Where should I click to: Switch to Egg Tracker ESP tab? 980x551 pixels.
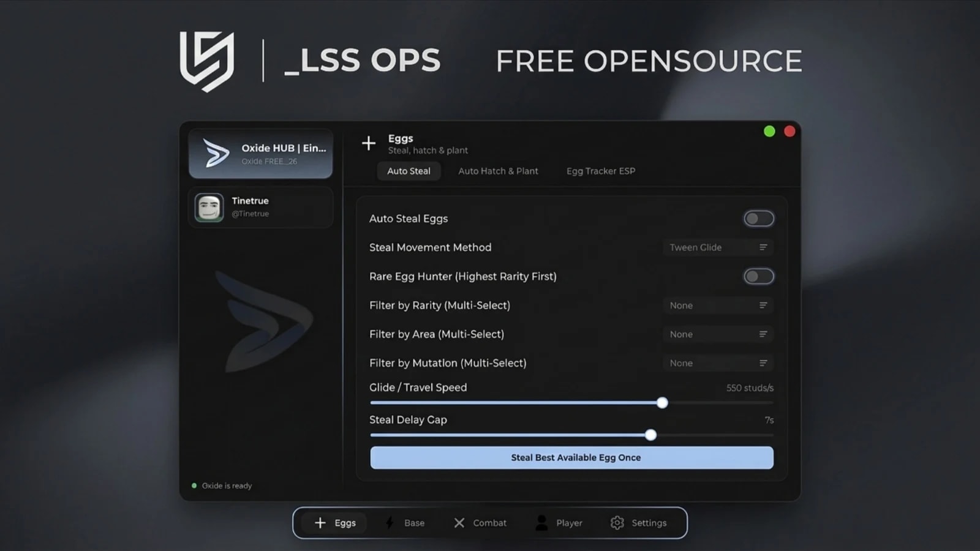(601, 171)
